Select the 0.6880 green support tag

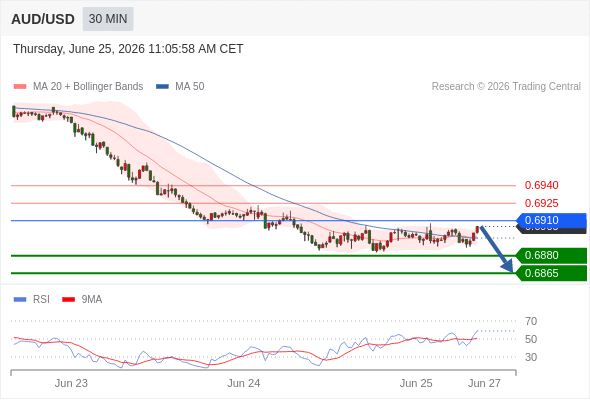coord(552,256)
